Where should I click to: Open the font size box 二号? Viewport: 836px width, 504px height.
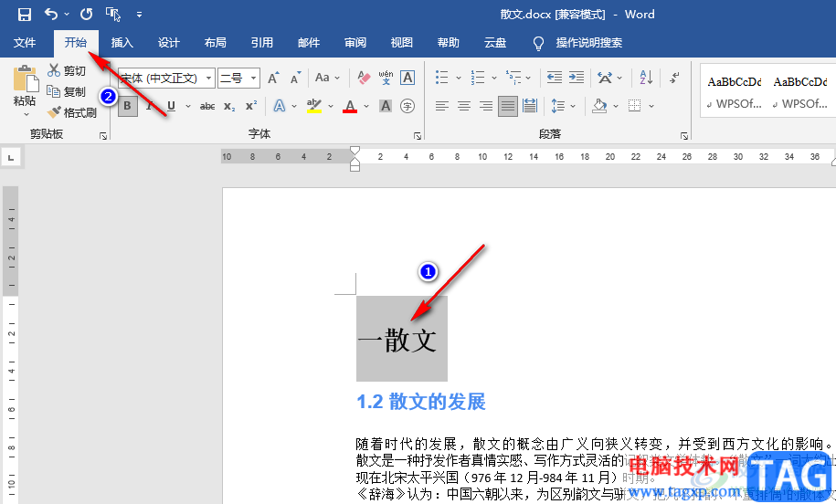point(238,79)
